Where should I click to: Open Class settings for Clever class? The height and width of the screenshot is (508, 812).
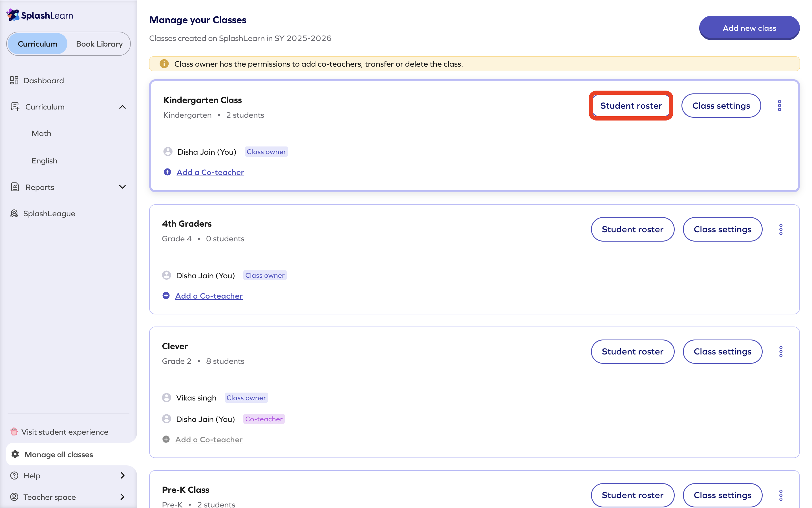(x=722, y=351)
